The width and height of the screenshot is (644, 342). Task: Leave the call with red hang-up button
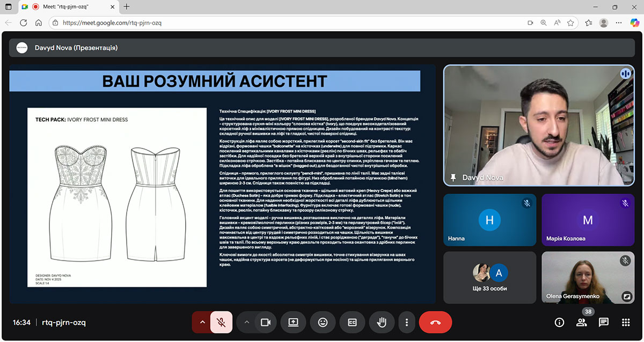(x=435, y=322)
